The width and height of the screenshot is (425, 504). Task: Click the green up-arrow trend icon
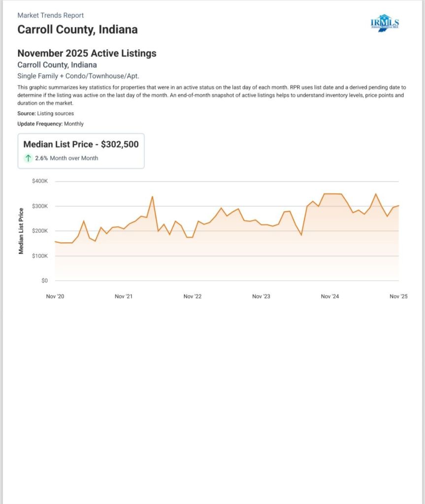[x=29, y=158]
